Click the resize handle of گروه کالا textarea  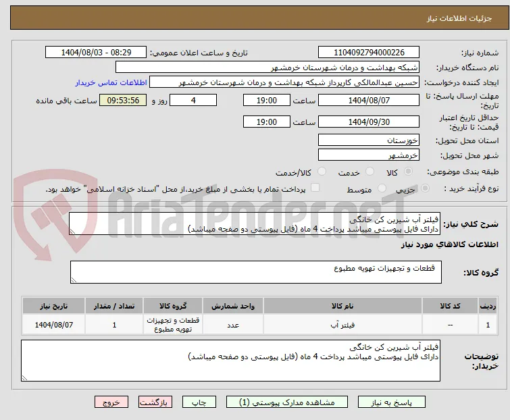(74, 280)
